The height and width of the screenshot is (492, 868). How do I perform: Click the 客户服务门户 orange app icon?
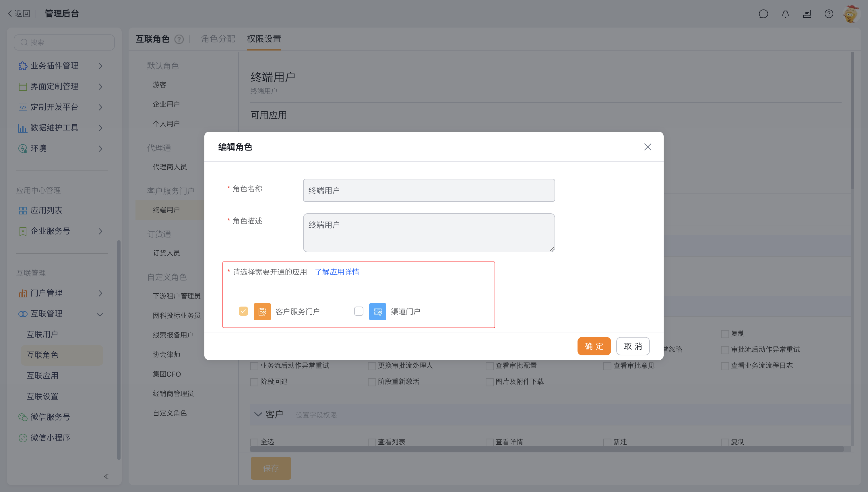click(262, 311)
